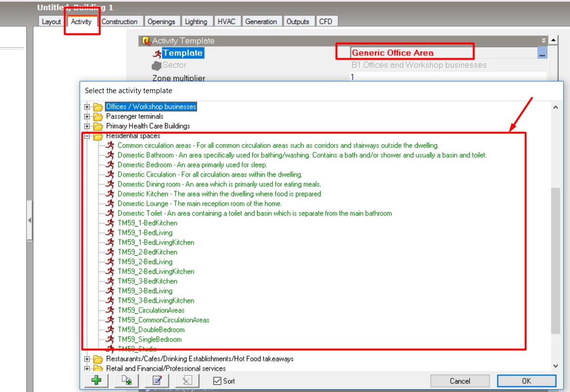Click the Zone multiplier value field
The width and height of the screenshot is (570, 392).
click(447, 77)
